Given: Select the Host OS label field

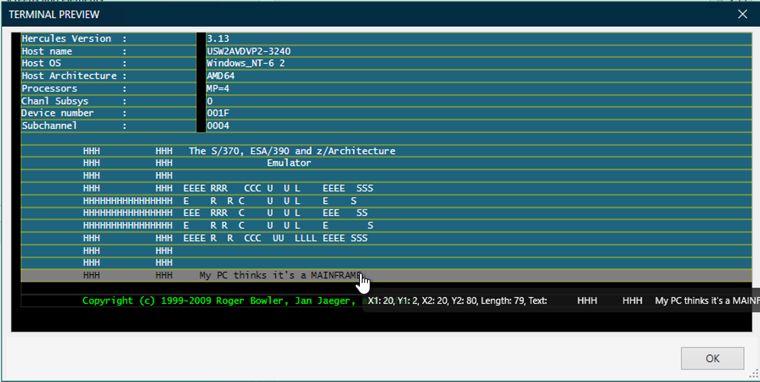Looking at the screenshot, I should pyautogui.click(x=109, y=63).
